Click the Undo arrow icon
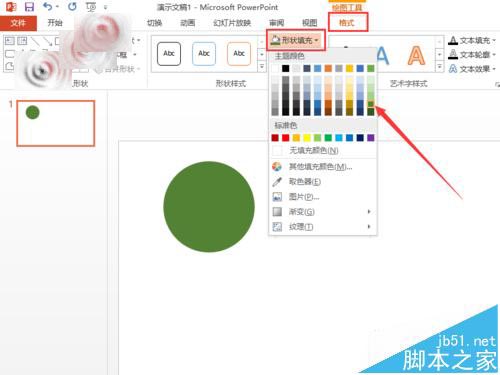The width and height of the screenshot is (500, 375). click(48, 6)
